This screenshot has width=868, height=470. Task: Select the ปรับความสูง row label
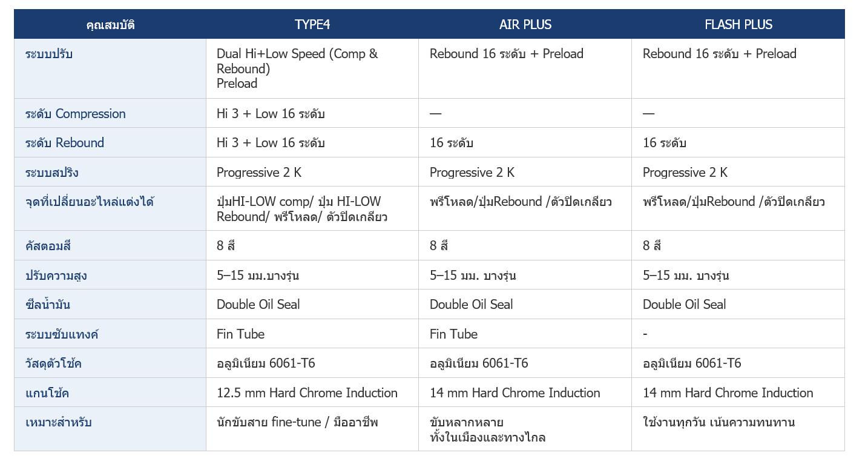[56, 276]
